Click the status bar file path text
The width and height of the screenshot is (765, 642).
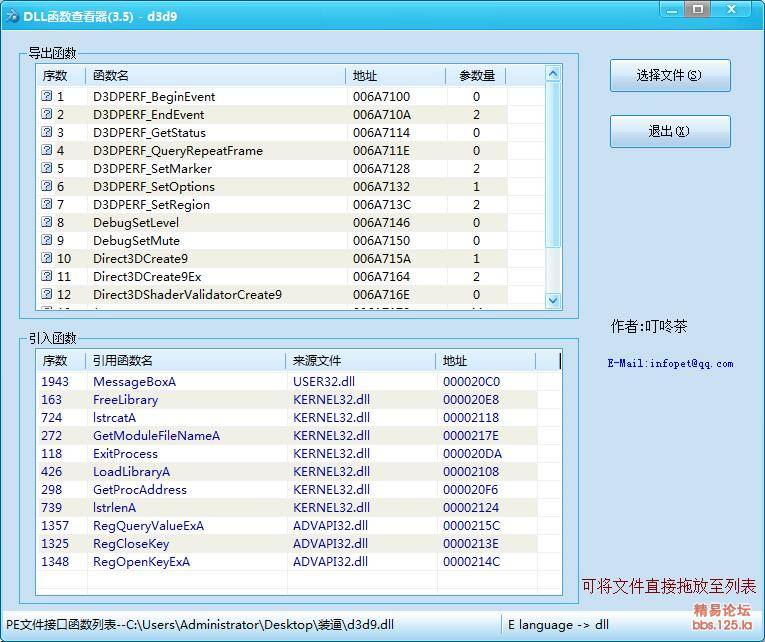tap(200, 625)
